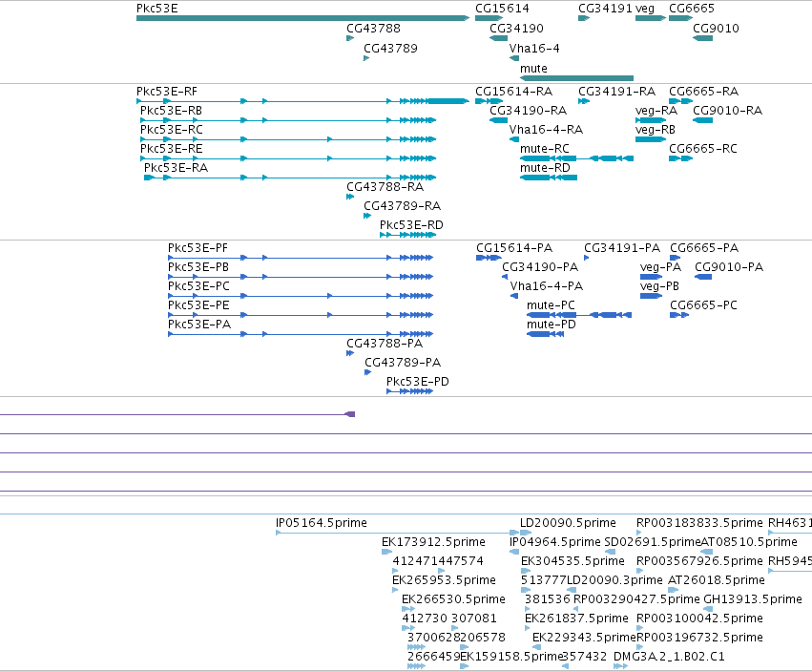The width and height of the screenshot is (812, 671).
Task: Click the IP04964.5prime EST label
Action: coord(555,542)
